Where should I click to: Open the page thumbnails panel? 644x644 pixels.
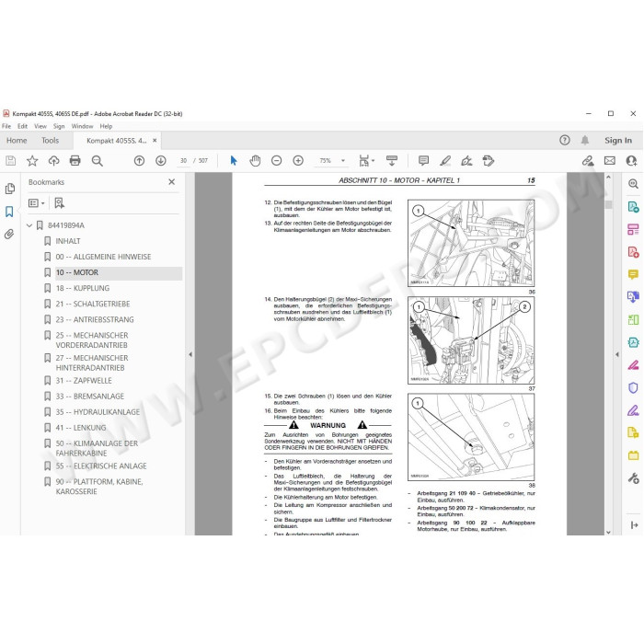[x=10, y=189]
